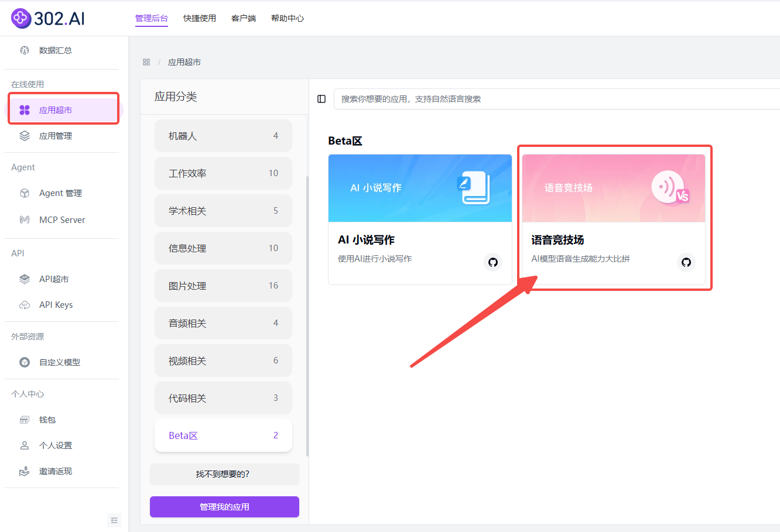
Task: Collapse the left sidebar with bottom icon
Action: point(114,520)
